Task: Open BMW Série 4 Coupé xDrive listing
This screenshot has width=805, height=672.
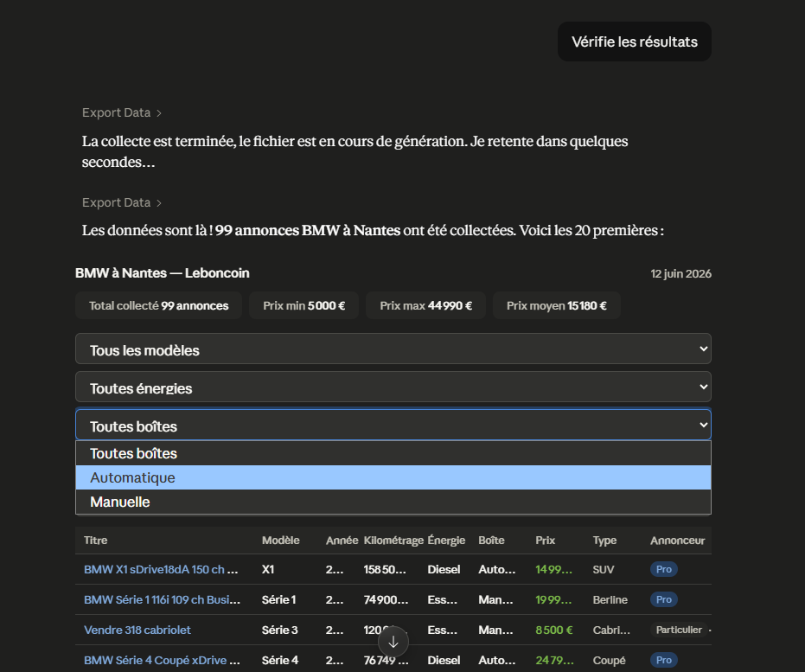Action: (x=163, y=661)
